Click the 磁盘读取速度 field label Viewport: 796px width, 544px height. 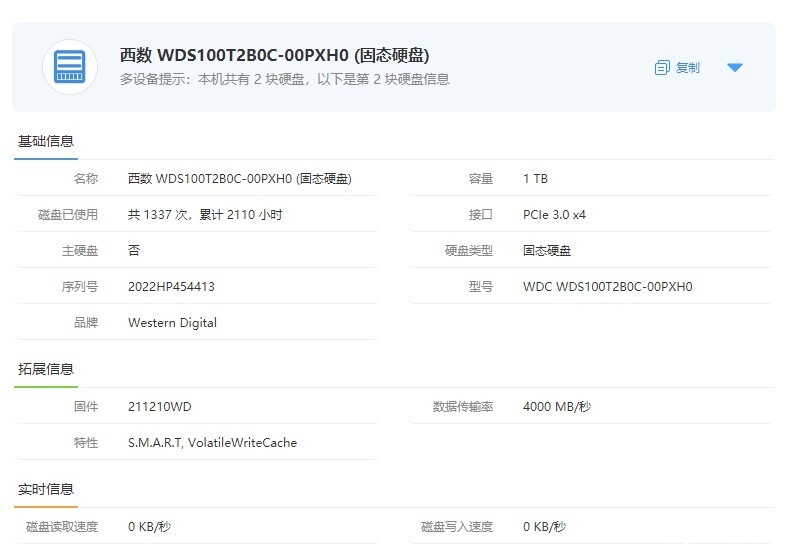62,527
